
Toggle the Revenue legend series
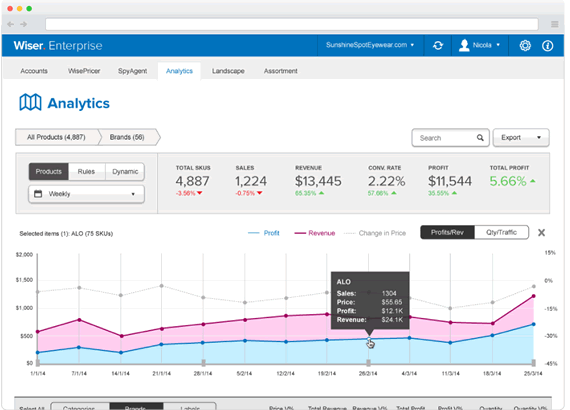coord(315,233)
